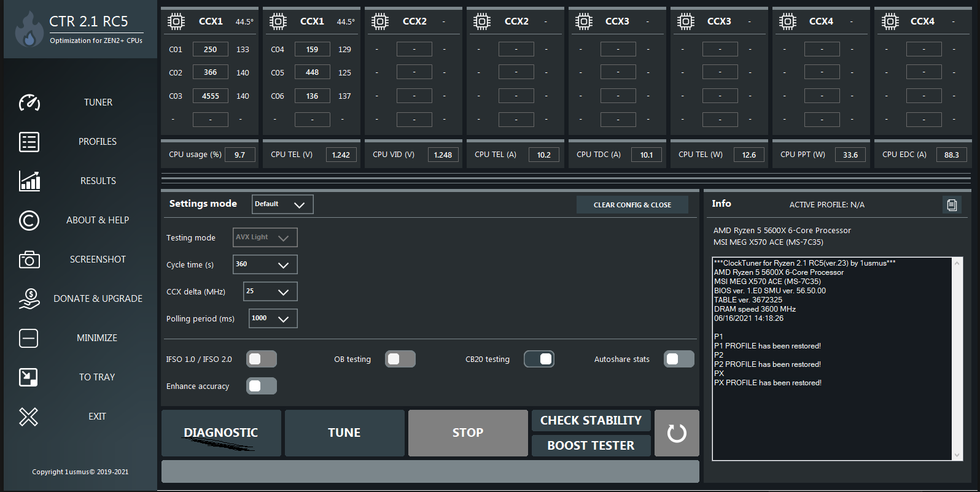Open the Settings mode dropdown
Screen dimensions: 980x492
click(282, 204)
